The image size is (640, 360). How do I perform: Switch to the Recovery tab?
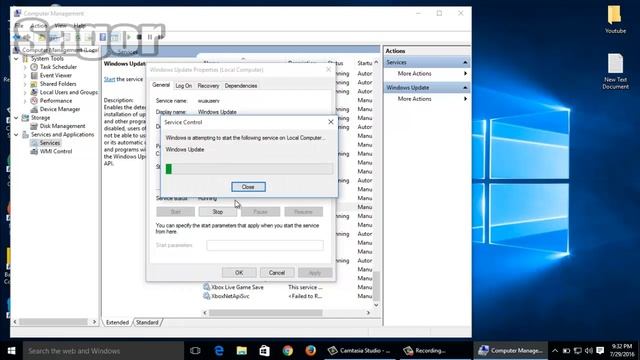208,86
